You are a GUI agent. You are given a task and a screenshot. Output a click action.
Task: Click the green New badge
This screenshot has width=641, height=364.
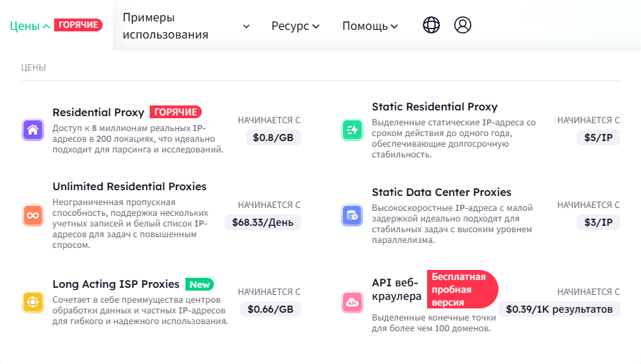pyautogui.click(x=200, y=284)
